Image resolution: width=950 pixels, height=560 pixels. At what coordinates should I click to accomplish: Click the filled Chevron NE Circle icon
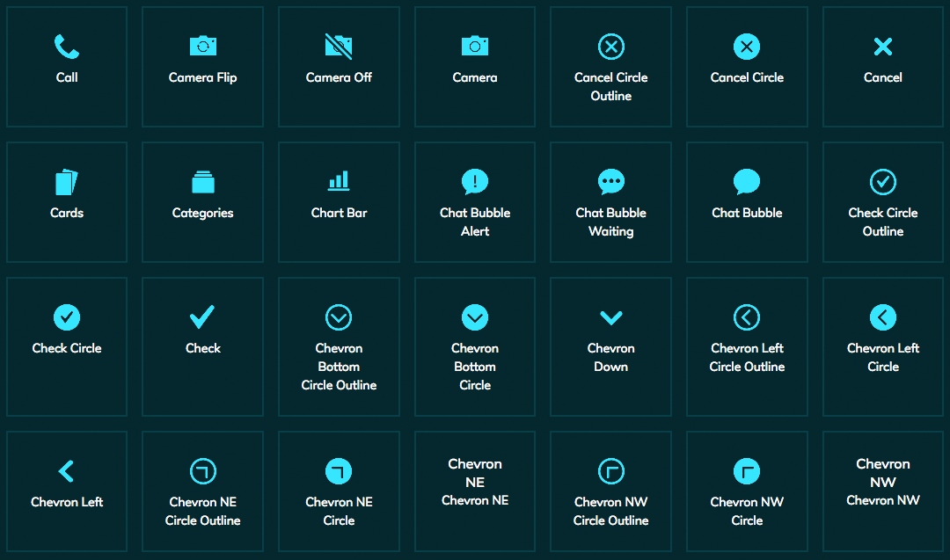pos(339,471)
